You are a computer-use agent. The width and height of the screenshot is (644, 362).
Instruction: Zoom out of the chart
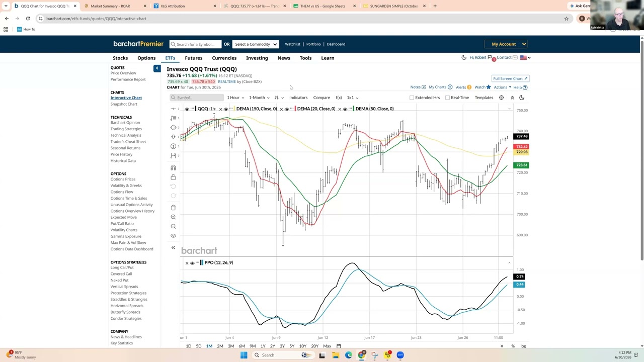pos(173,226)
